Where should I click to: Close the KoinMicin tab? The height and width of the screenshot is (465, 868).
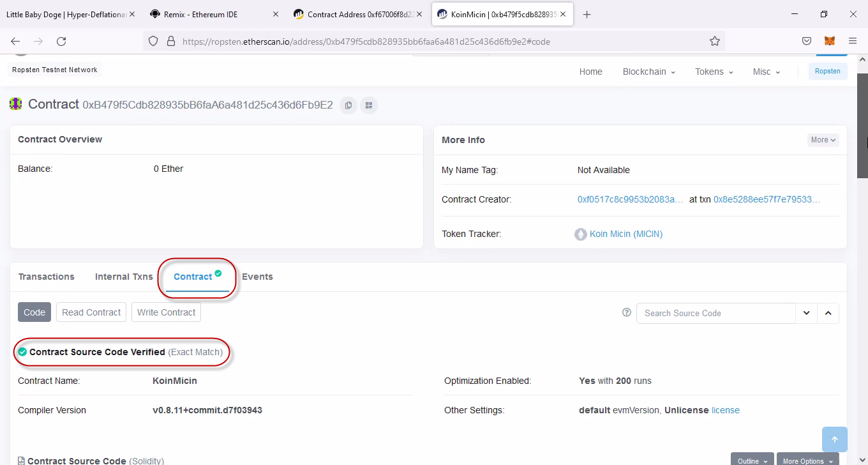563,14
